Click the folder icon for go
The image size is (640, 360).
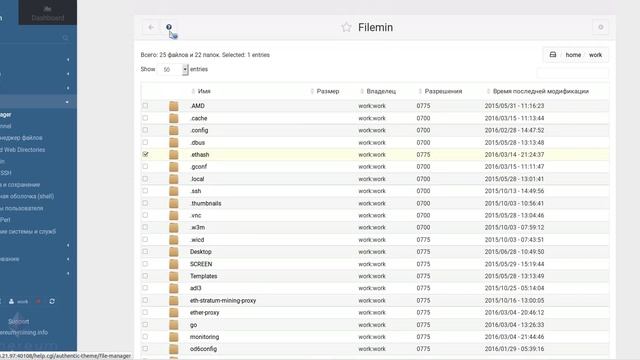click(x=173, y=325)
